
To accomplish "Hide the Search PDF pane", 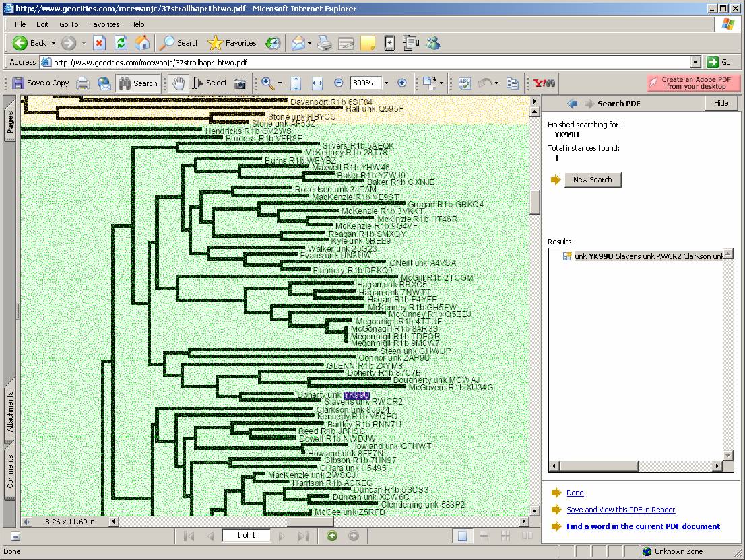I will [721, 103].
